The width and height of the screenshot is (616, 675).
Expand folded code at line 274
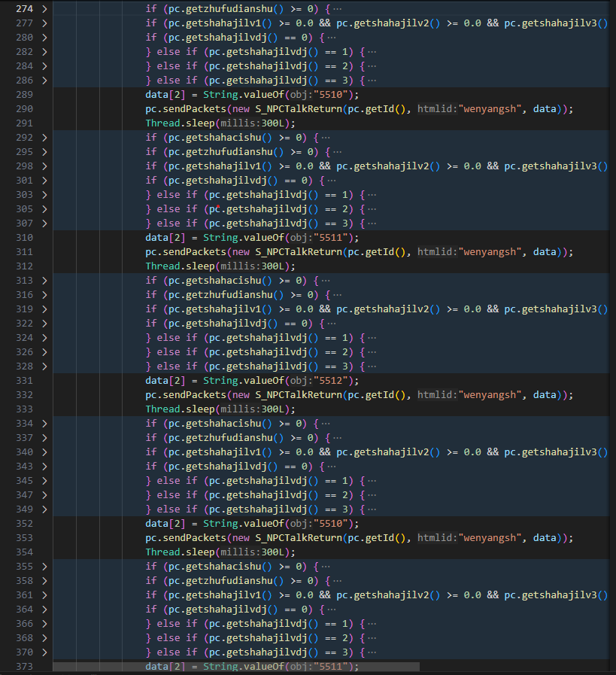click(44, 9)
